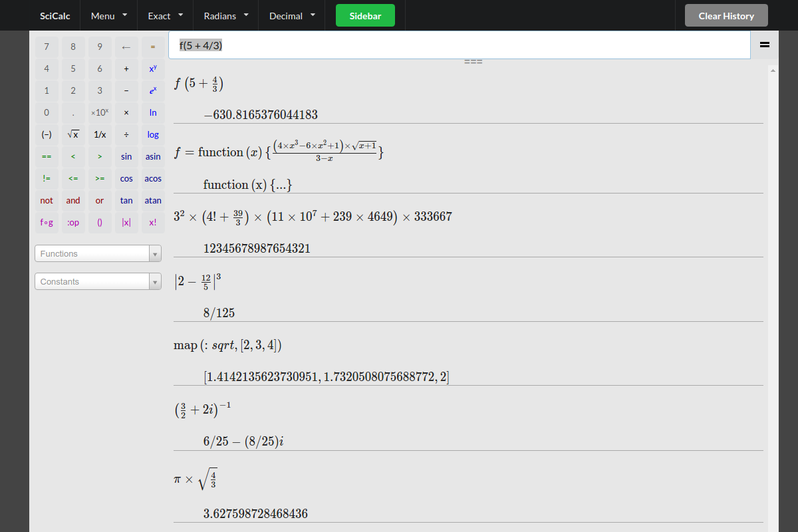Click the Clear History button
798x532 pixels.
tap(726, 15)
